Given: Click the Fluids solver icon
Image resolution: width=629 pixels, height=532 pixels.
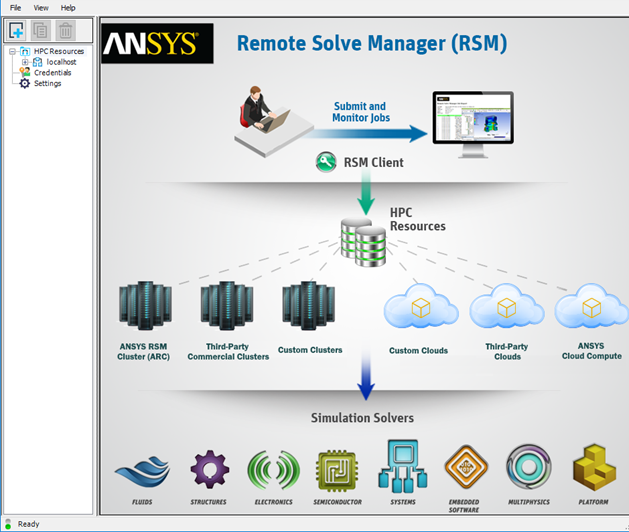Looking at the screenshot, I should click(x=142, y=471).
